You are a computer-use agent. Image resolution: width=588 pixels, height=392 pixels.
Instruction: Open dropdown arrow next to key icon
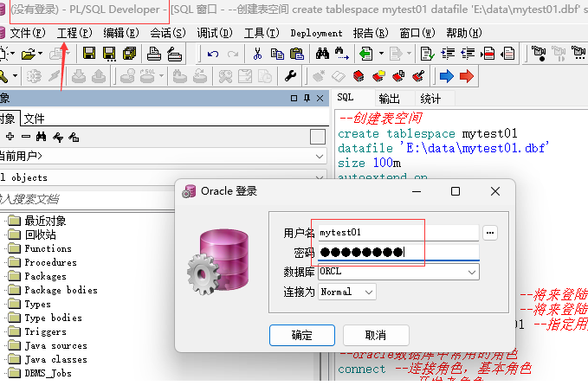pyautogui.click(x=15, y=76)
